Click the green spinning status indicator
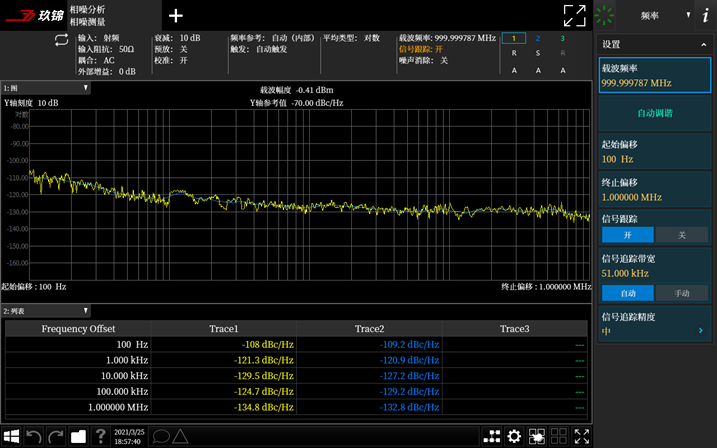This screenshot has width=717, height=448. 604,15
